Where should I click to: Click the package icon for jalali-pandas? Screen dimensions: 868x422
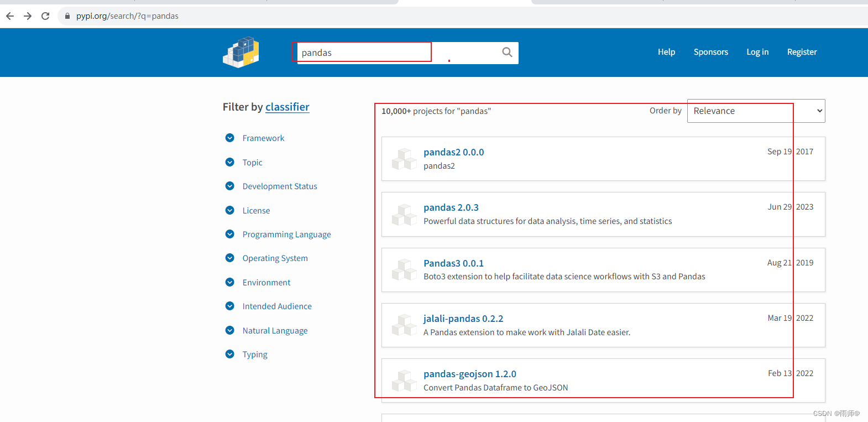[x=404, y=325]
